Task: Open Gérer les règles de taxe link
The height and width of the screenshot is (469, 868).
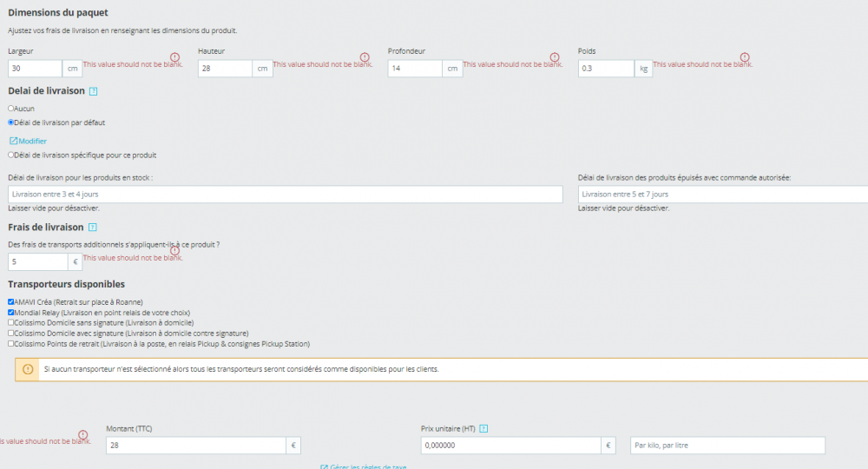Action: tap(364, 466)
